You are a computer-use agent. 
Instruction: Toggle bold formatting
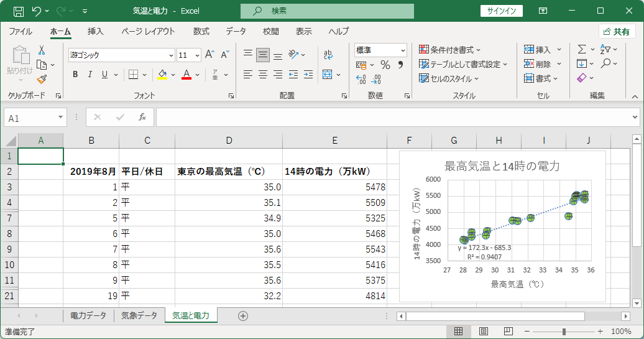tap(75, 75)
